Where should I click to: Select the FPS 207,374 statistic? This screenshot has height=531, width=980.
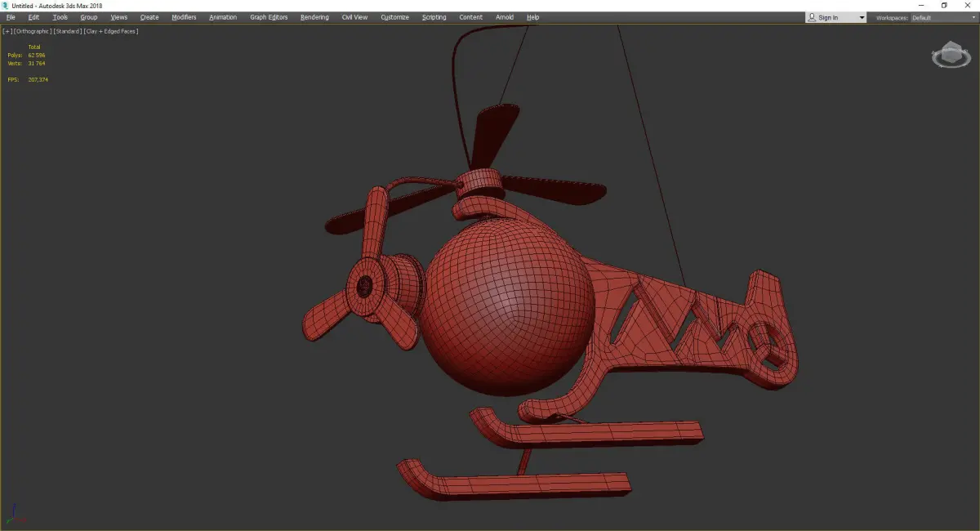[x=28, y=79]
